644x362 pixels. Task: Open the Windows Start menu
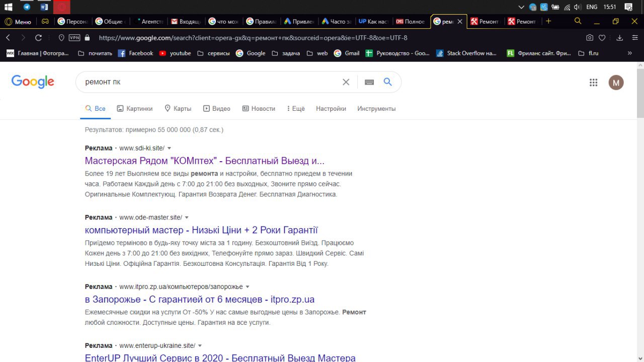point(8,7)
